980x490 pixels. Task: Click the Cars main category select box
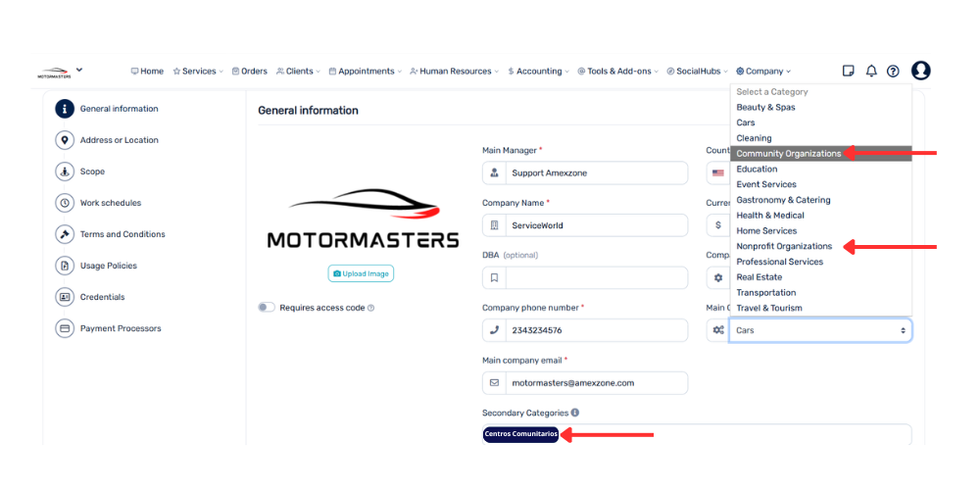[x=820, y=330]
